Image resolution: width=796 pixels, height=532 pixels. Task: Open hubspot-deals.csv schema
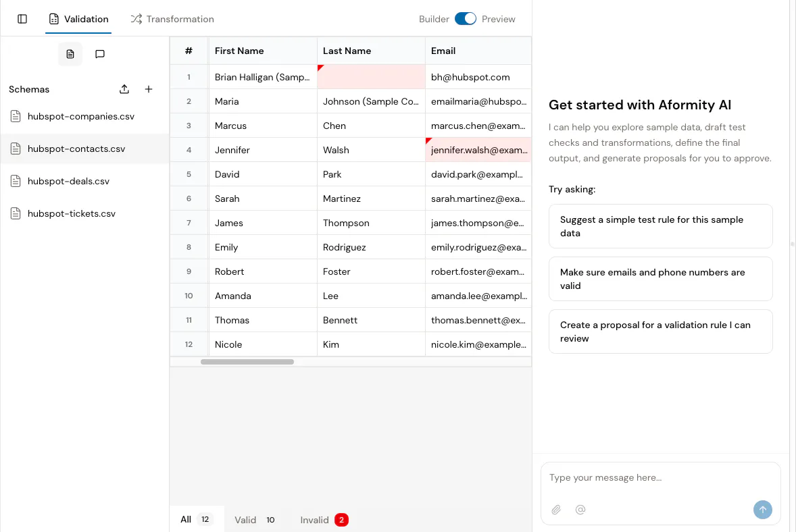84,181
